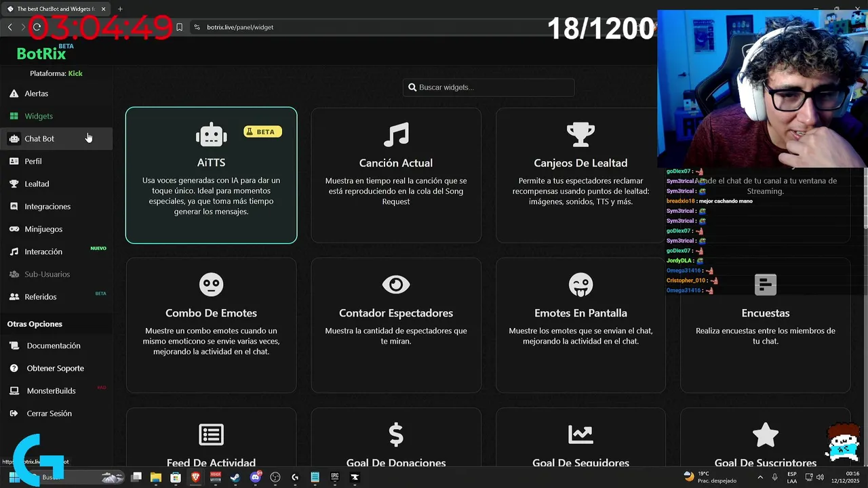Open Epic Games Launcher from the taskbar

(x=335, y=477)
